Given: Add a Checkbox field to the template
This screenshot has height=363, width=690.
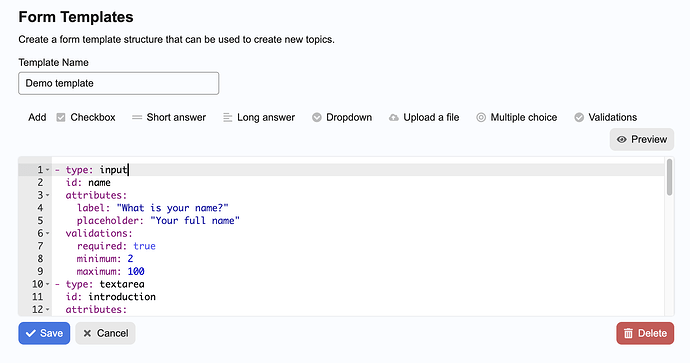Looking at the screenshot, I should click(x=86, y=117).
